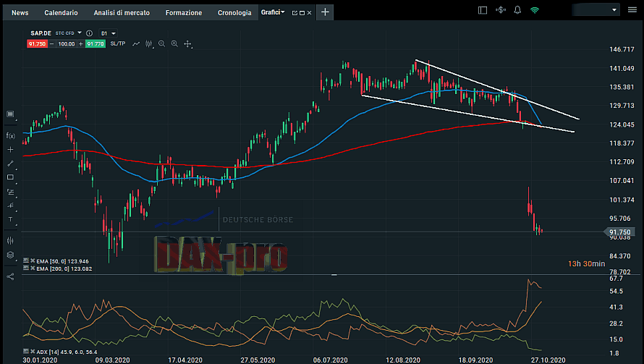The image size is (644, 364).
Task: Select the plus crosshair tool in left toolbar
Action: 10,150
